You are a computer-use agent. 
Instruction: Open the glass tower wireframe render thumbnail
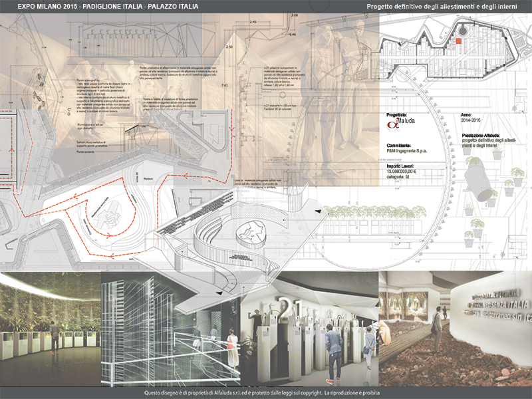click(171, 329)
